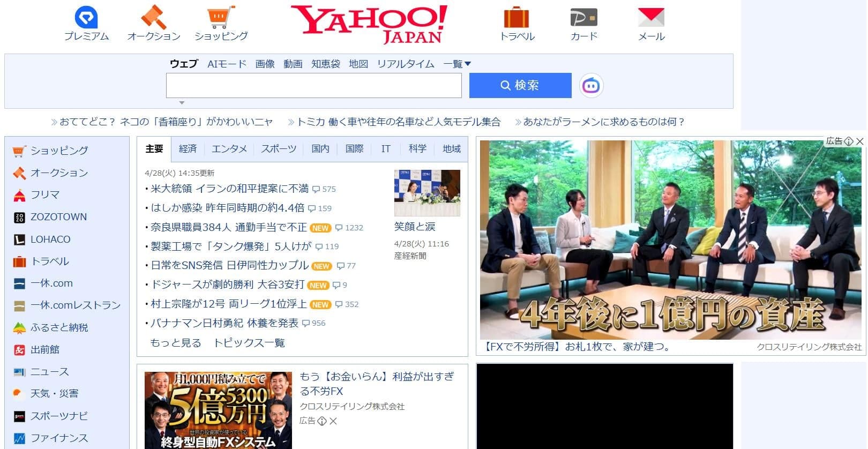Select the 地図 search tab
Image resolution: width=868 pixels, height=449 pixels.
[x=358, y=64]
